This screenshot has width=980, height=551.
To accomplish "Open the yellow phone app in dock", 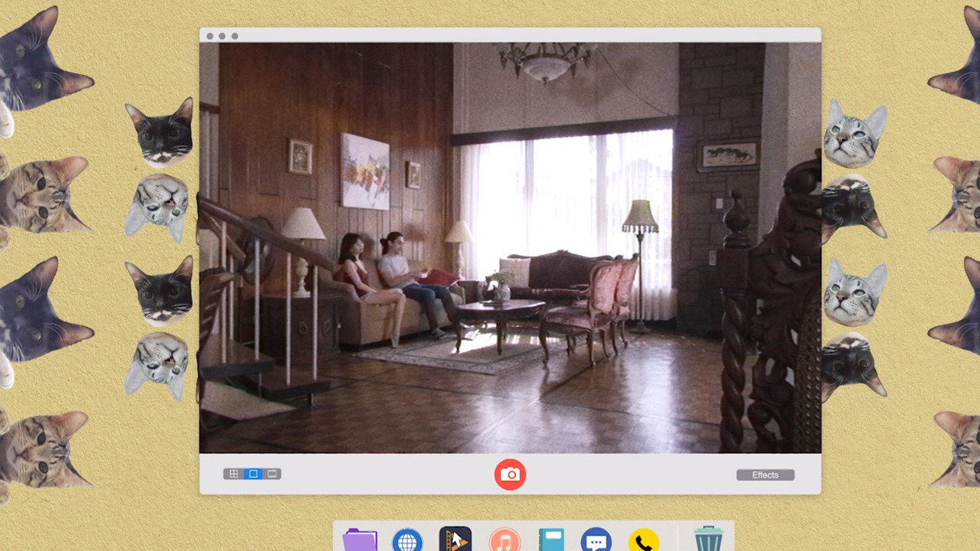I will [644, 540].
